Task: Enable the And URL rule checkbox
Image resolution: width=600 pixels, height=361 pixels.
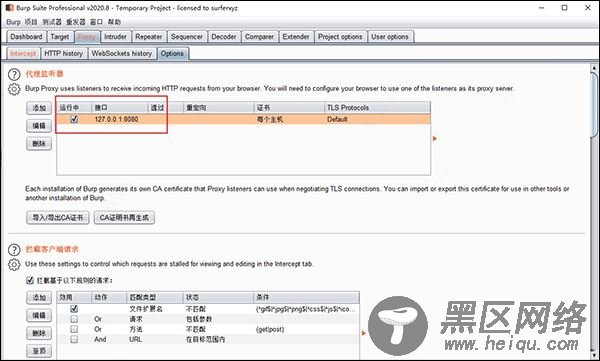Action: pyautogui.click(x=74, y=339)
